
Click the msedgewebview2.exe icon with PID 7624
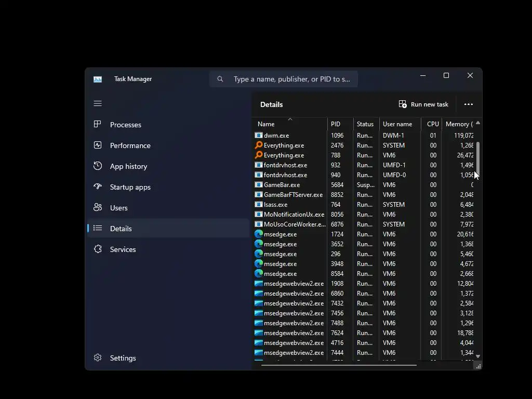click(x=259, y=332)
